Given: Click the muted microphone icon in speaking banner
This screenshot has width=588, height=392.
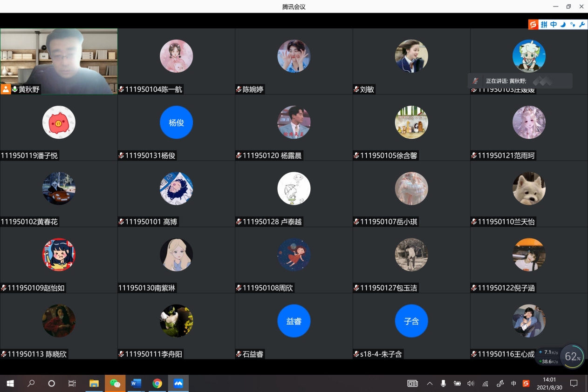Looking at the screenshot, I should tap(475, 81).
